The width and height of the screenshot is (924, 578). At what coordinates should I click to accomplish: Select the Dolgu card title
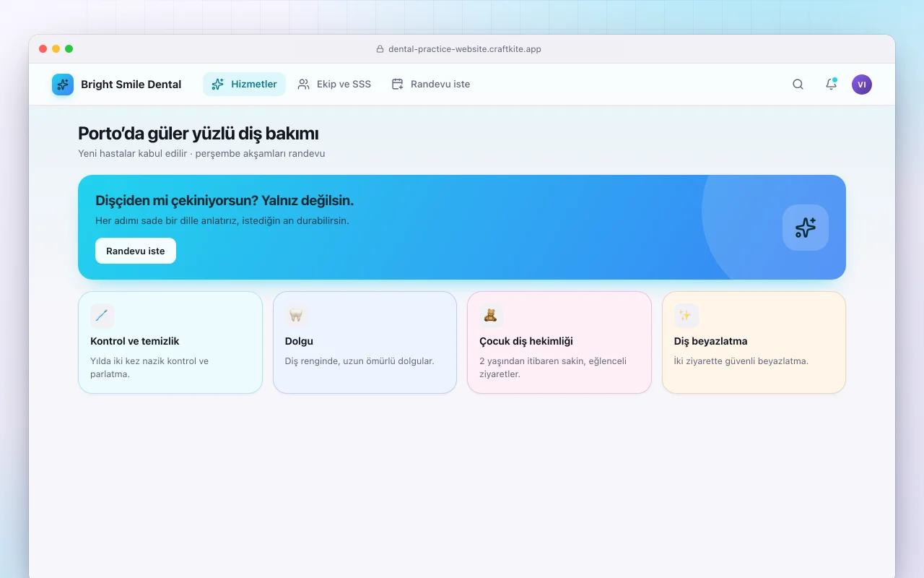(299, 341)
